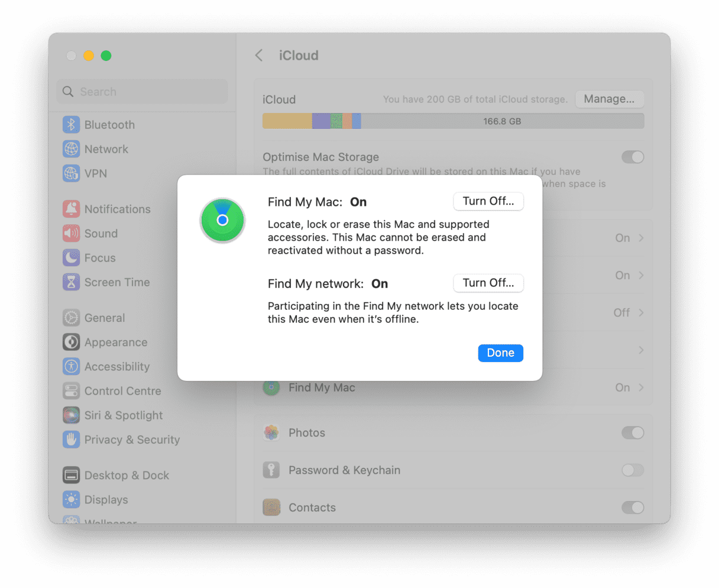Click the Appearance icon in sidebar
Screen dimensions: 719x588
(71, 342)
